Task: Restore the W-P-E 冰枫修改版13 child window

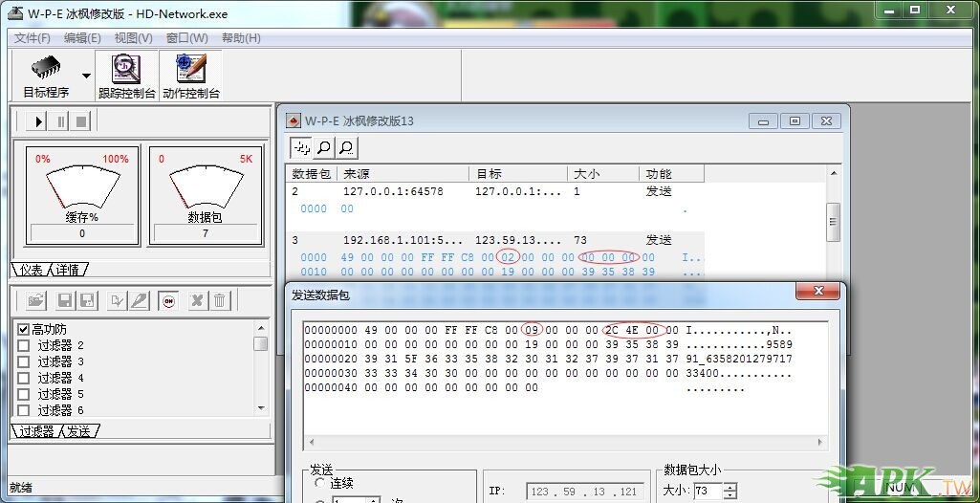Action: point(795,121)
